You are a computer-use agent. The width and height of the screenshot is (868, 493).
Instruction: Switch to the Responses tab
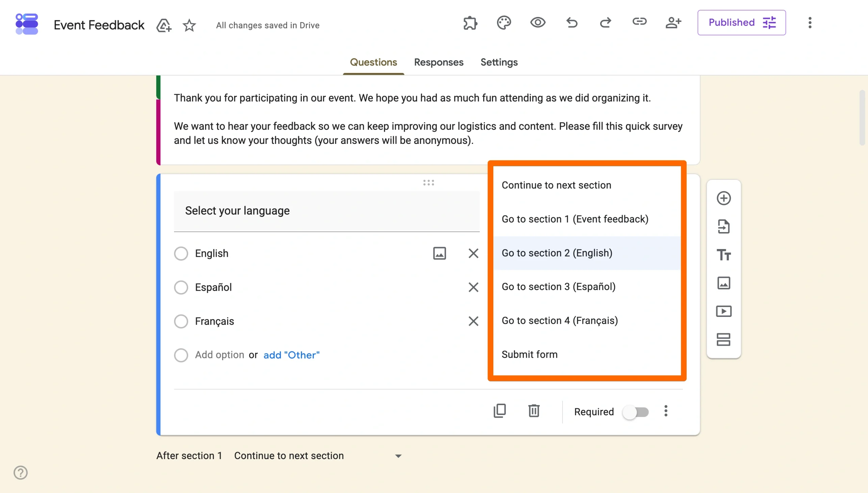[x=438, y=62]
